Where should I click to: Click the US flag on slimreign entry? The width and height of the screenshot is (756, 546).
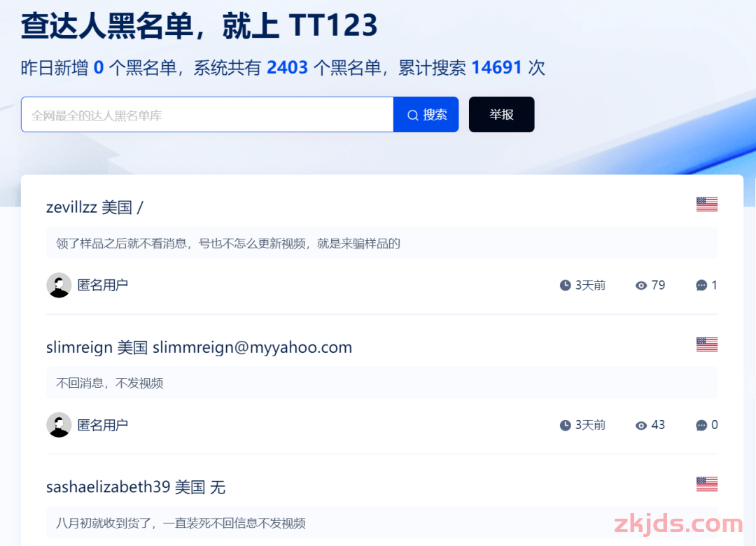[x=707, y=344]
